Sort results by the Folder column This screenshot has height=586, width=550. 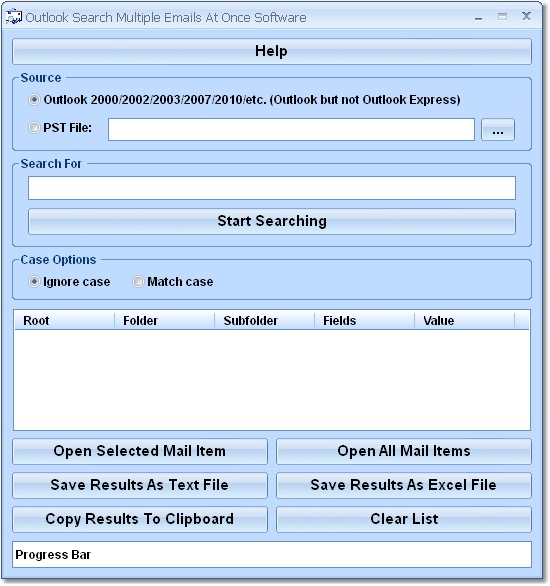[164, 320]
